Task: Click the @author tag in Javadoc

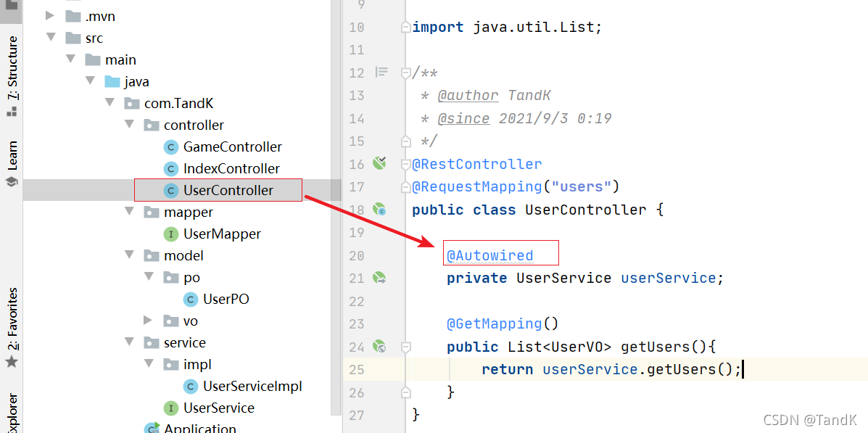Action: coord(468,96)
